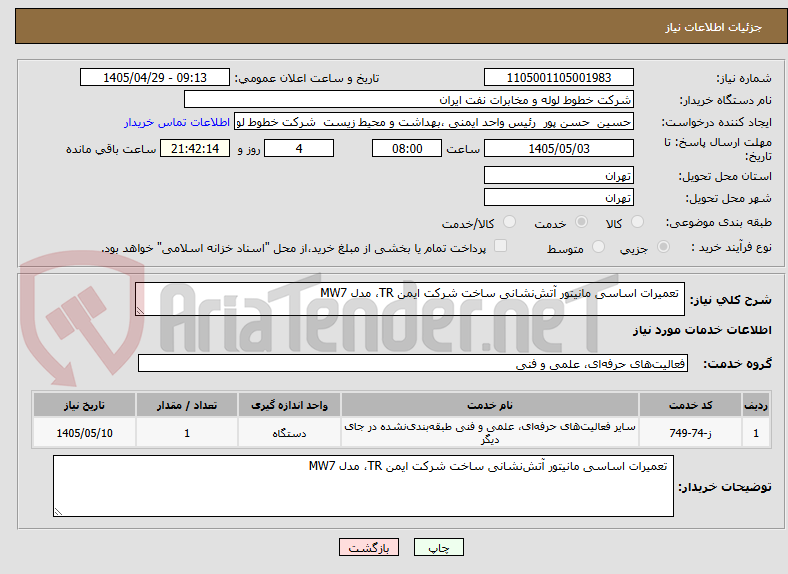Click the announcement date field 1405/04/29 - 09:13
Image resolution: width=788 pixels, height=574 pixels.
tap(155, 77)
